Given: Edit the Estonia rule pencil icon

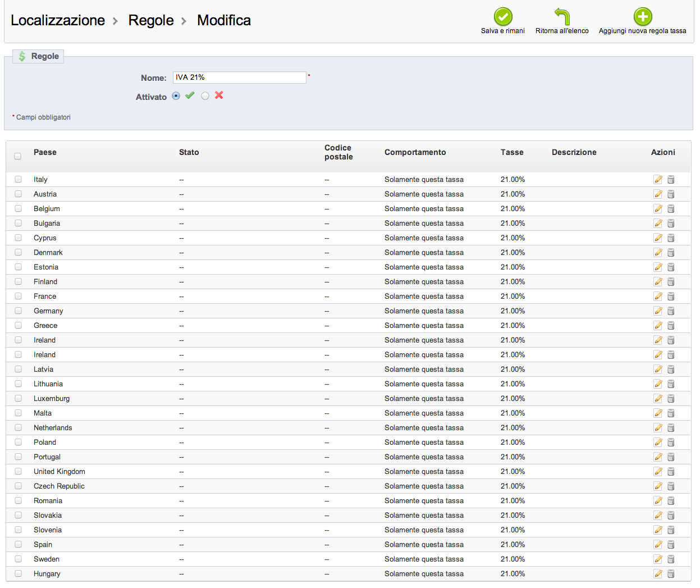Looking at the screenshot, I should [658, 267].
